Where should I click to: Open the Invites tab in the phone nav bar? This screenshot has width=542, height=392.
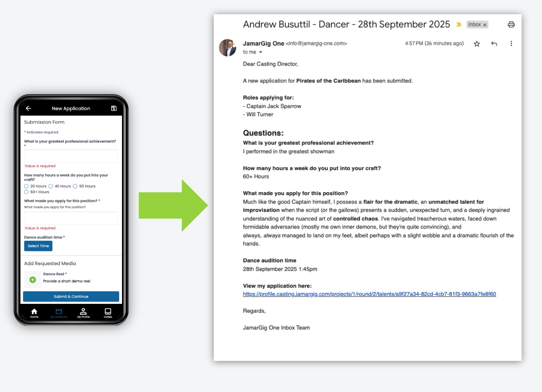(x=108, y=313)
